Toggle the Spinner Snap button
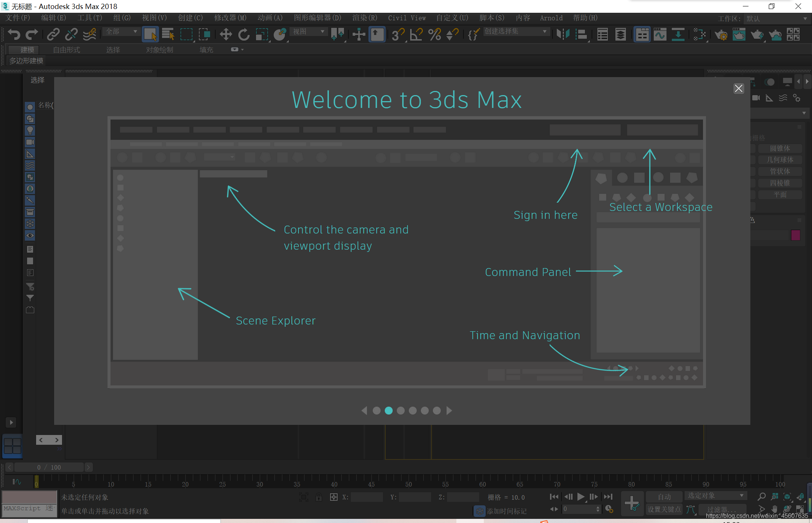 pyautogui.click(x=452, y=35)
